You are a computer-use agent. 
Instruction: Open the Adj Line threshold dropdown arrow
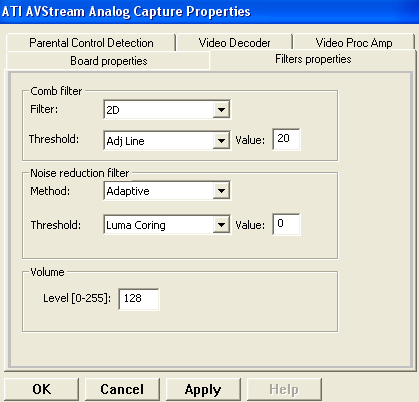tap(221, 141)
